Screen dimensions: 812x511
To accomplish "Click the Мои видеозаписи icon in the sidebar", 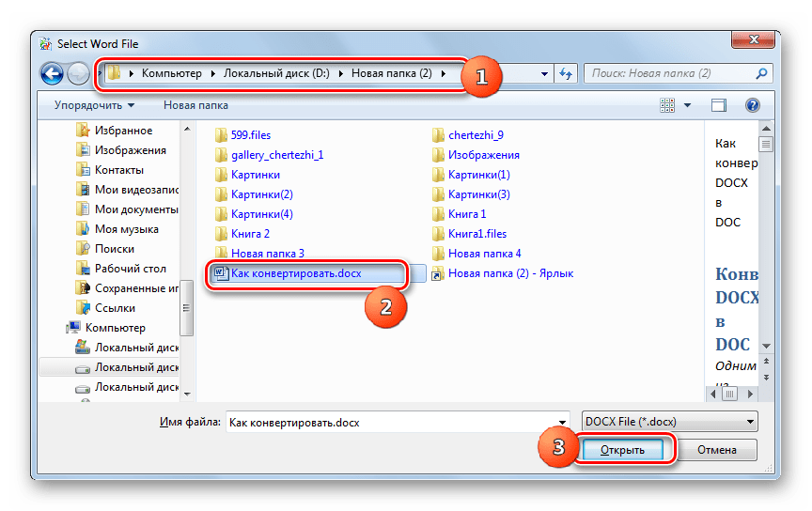I will (83, 190).
